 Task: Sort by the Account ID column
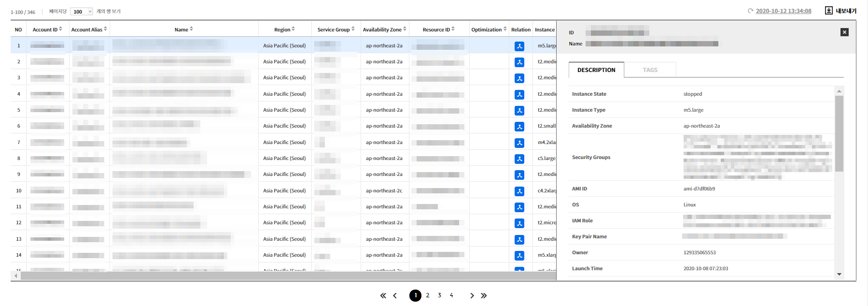47,29
